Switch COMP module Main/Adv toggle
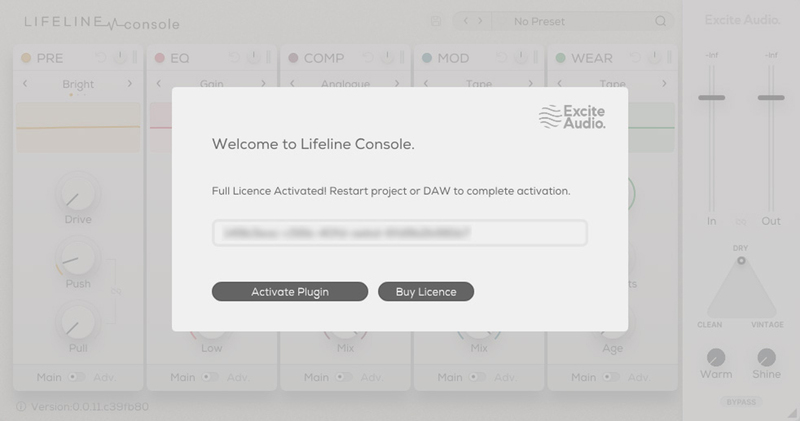 (x=344, y=377)
